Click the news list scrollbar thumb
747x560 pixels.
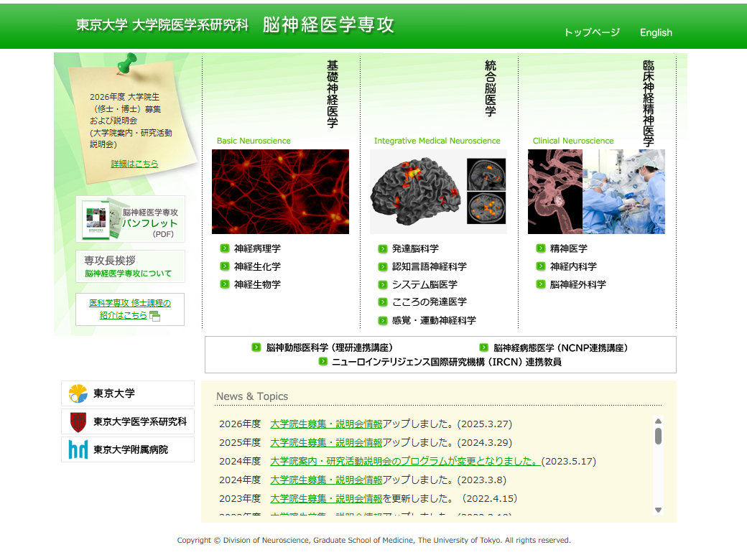pos(658,436)
